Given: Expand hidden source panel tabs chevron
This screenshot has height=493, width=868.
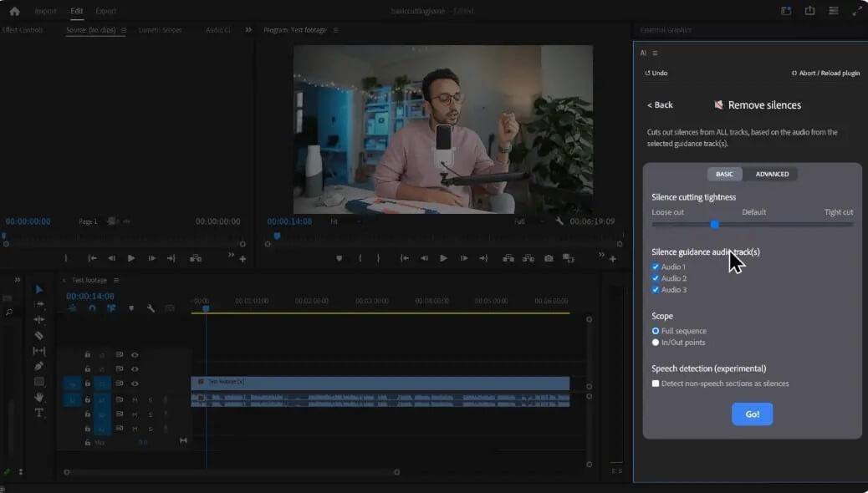Looking at the screenshot, I should coord(248,30).
